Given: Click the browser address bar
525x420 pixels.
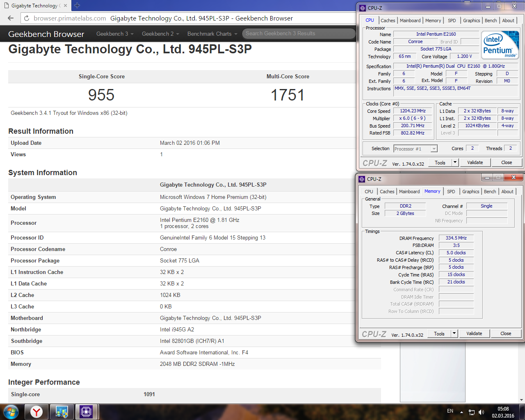Looking at the screenshot, I should 189,18.
